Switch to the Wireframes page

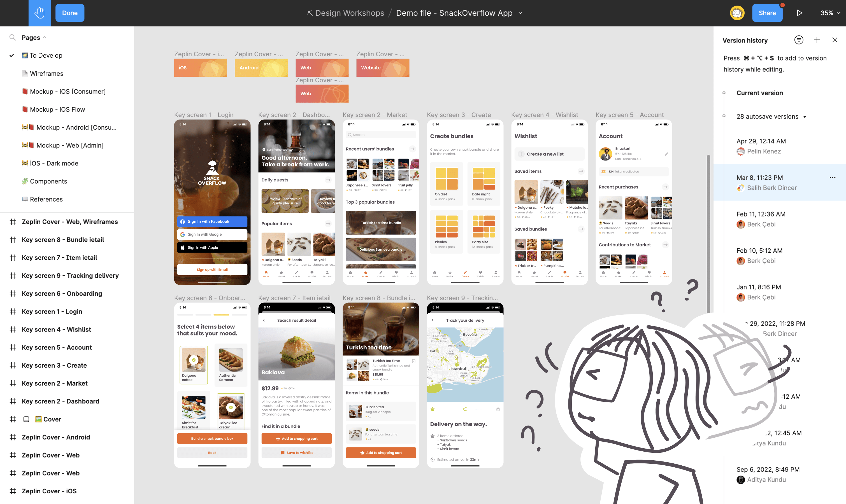[x=47, y=73]
